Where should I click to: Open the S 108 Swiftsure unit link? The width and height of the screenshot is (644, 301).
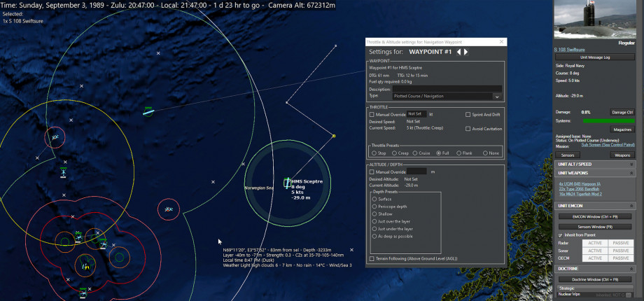(569, 50)
